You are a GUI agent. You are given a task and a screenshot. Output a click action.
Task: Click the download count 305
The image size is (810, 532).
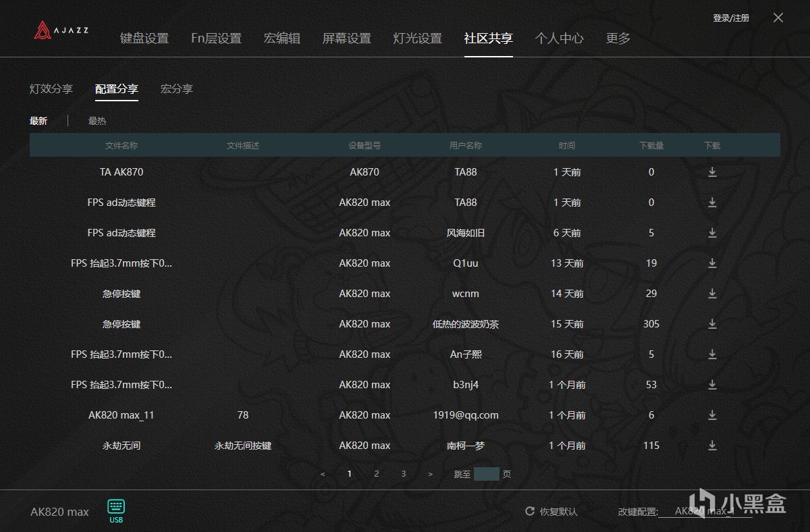[651, 324]
